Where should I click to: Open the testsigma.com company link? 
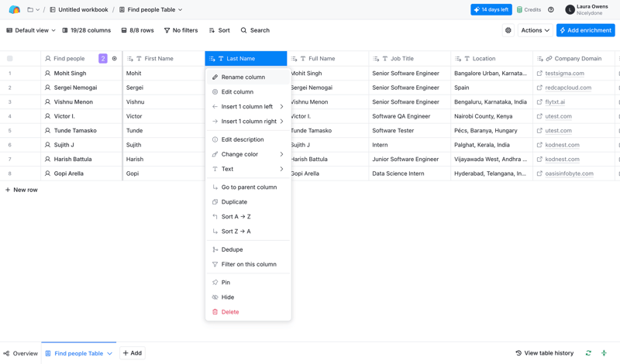pos(564,74)
